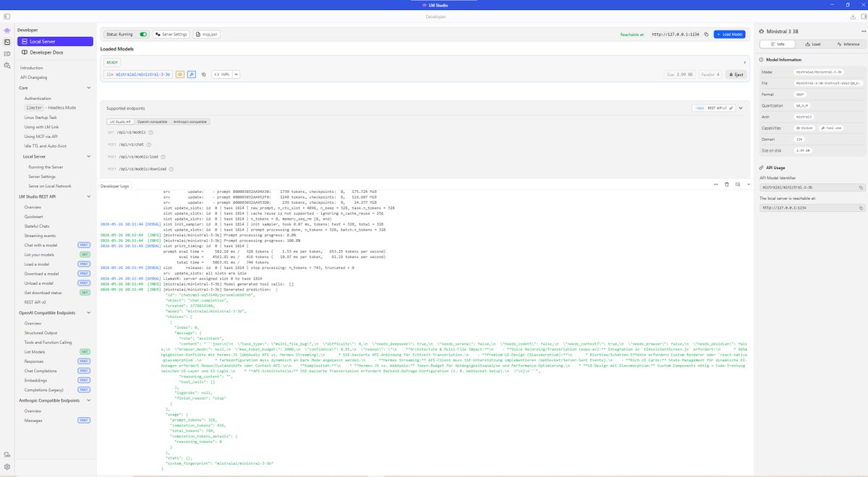The height and width of the screenshot is (477, 868).
Task: Expand the loaded model row chevron
Action: pyautogui.click(x=744, y=62)
